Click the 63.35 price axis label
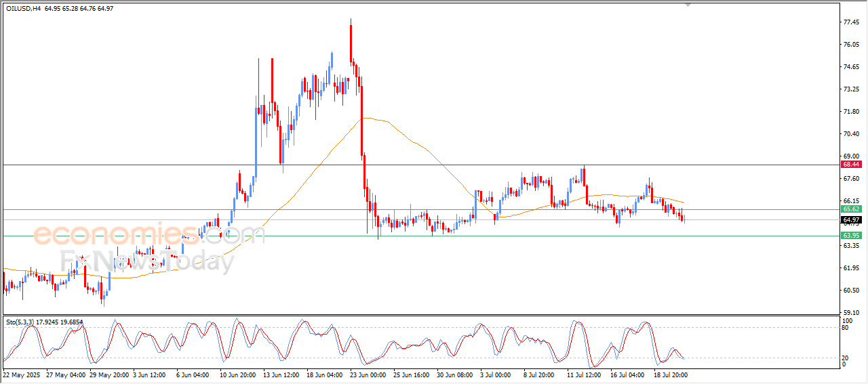Image resolution: width=868 pixels, height=384 pixels. tap(851, 246)
